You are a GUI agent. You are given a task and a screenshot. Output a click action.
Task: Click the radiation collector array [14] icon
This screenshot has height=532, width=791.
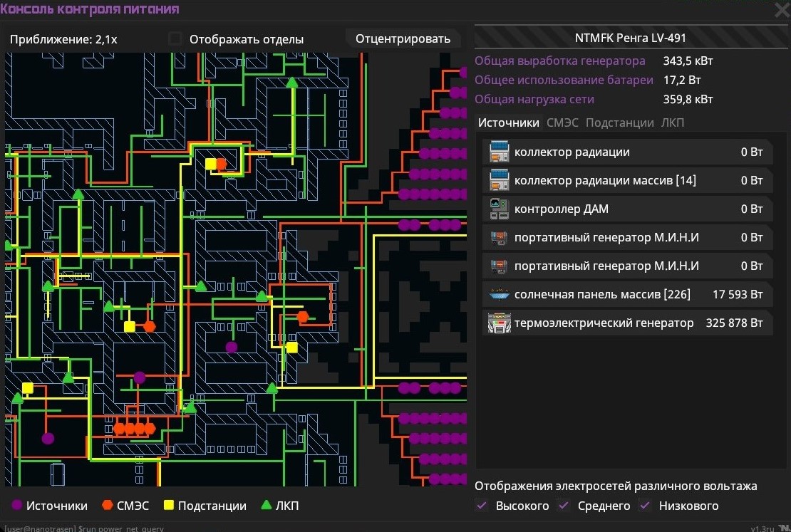(x=500, y=180)
